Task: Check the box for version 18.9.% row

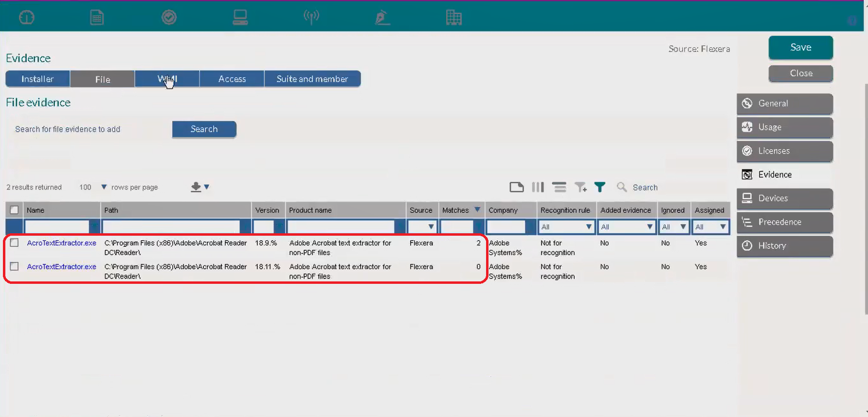Action: [x=14, y=243]
